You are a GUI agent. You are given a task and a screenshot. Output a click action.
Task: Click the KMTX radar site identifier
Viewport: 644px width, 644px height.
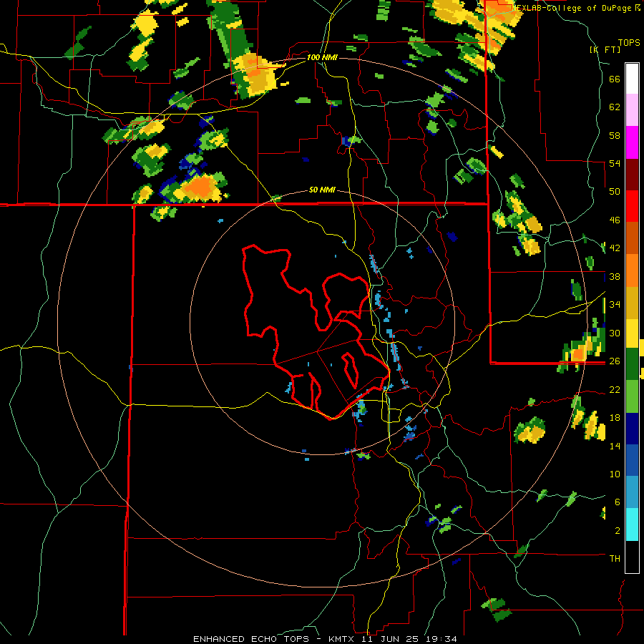click(x=341, y=639)
